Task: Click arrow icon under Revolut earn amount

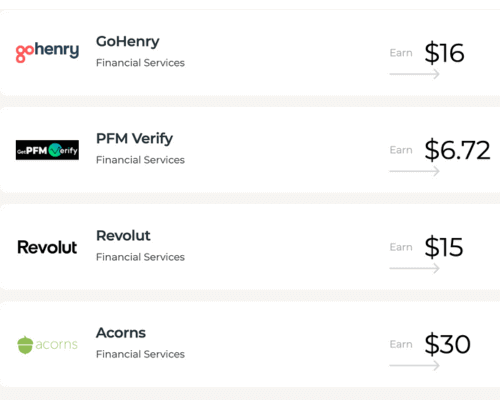Action: (x=414, y=268)
